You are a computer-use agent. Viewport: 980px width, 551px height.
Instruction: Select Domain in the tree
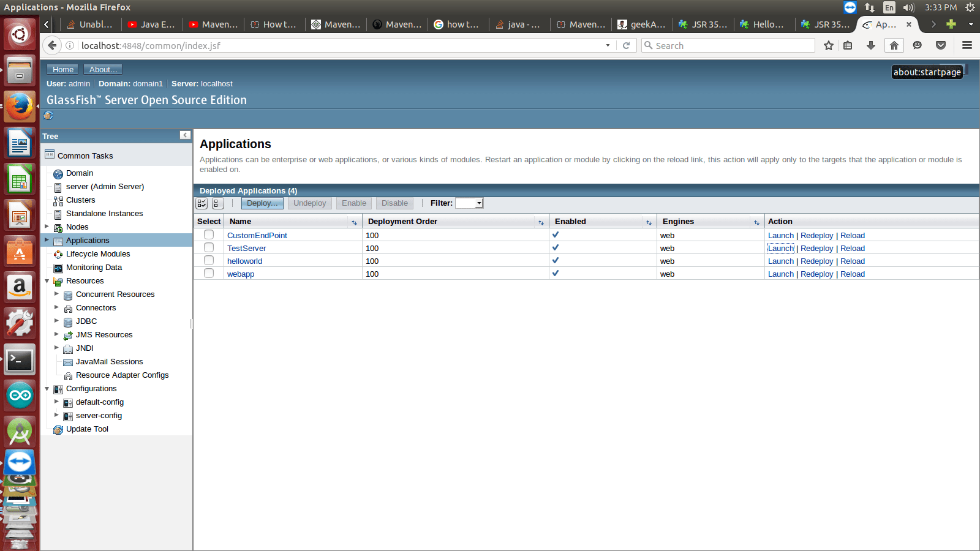tap(80, 173)
